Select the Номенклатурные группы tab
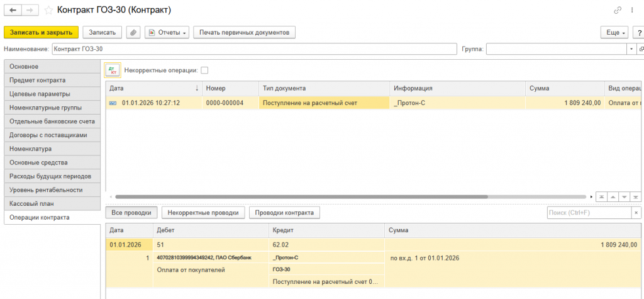The height and width of the screenshot is (299, 644). (52, 108)
